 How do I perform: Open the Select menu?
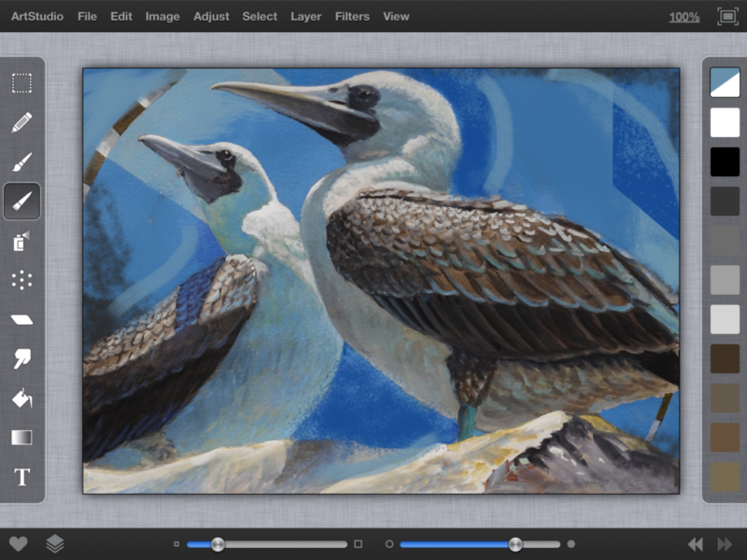(260, 17)
